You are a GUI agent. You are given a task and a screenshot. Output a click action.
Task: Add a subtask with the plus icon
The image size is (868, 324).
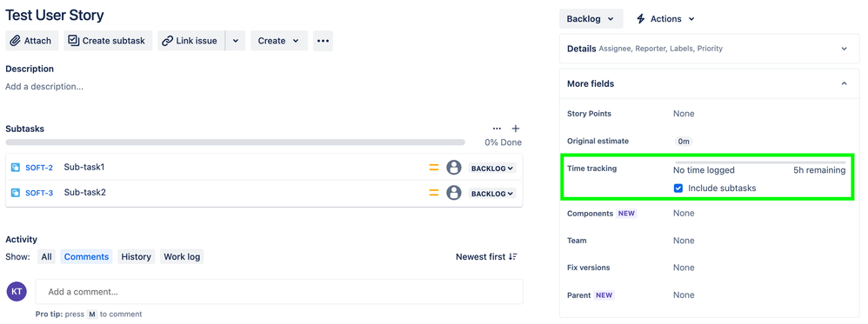pyautogui.click(x=516, y=129)
